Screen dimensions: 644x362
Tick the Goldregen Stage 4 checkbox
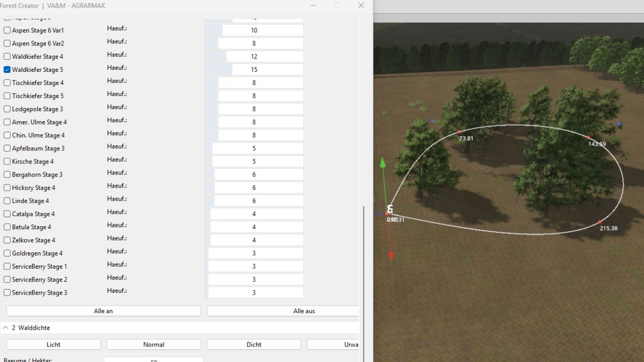tap(7, 253)
